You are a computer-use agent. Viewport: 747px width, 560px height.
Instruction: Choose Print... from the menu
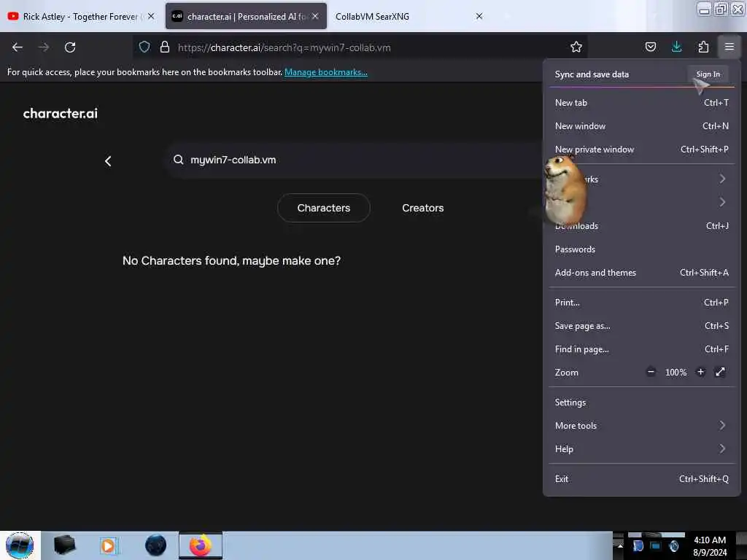pyautogui.click(x=641, y=303)
